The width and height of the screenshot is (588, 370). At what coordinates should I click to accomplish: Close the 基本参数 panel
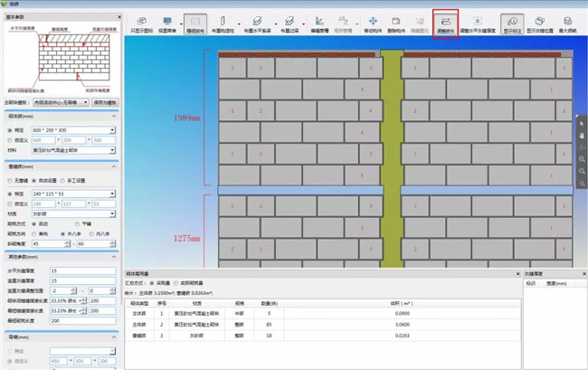coord(119,17)
